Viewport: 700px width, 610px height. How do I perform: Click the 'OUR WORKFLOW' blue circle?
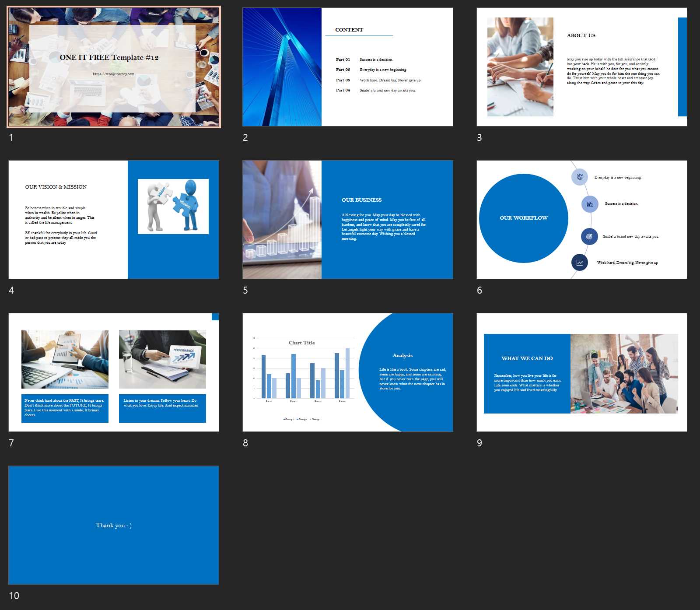point(524,218)
